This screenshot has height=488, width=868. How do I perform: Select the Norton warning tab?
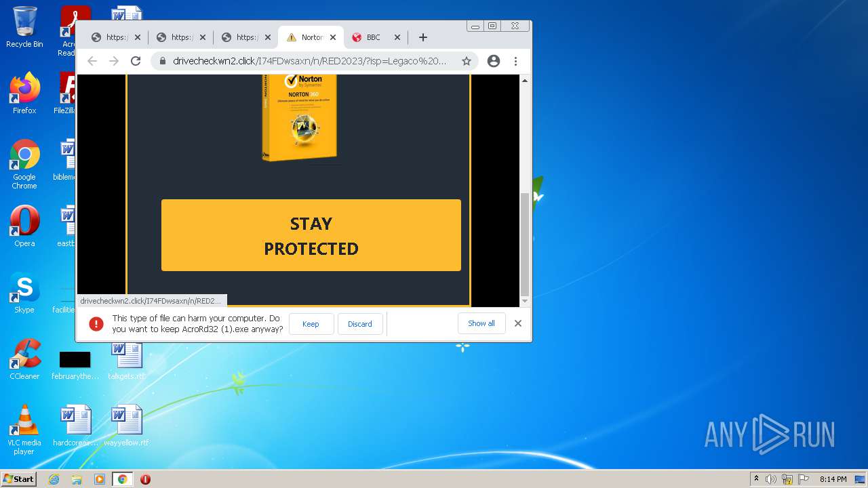(311, 37)
